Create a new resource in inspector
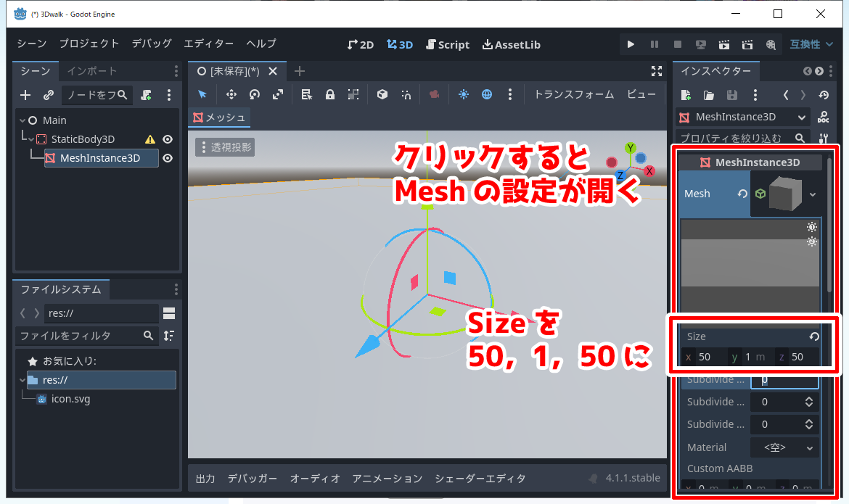This screenshot has height=504, width=849. (686, 95)
